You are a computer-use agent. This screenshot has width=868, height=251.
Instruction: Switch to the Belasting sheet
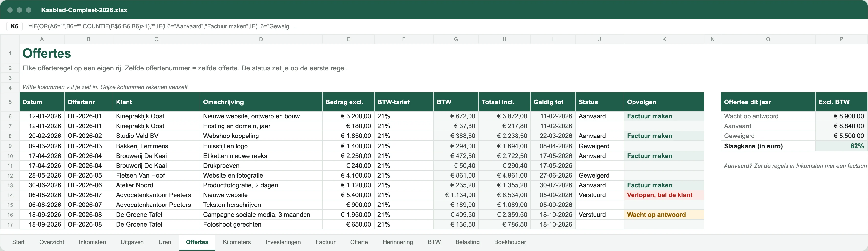click(x=467, y=242)
